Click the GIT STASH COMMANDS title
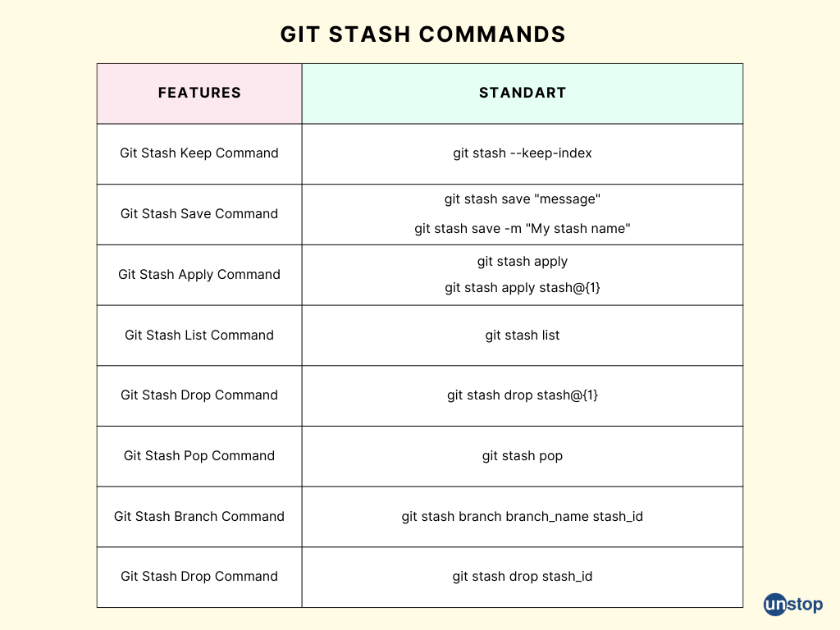The width and height of the screenshot is (840, 630). [x=422, y=34]
